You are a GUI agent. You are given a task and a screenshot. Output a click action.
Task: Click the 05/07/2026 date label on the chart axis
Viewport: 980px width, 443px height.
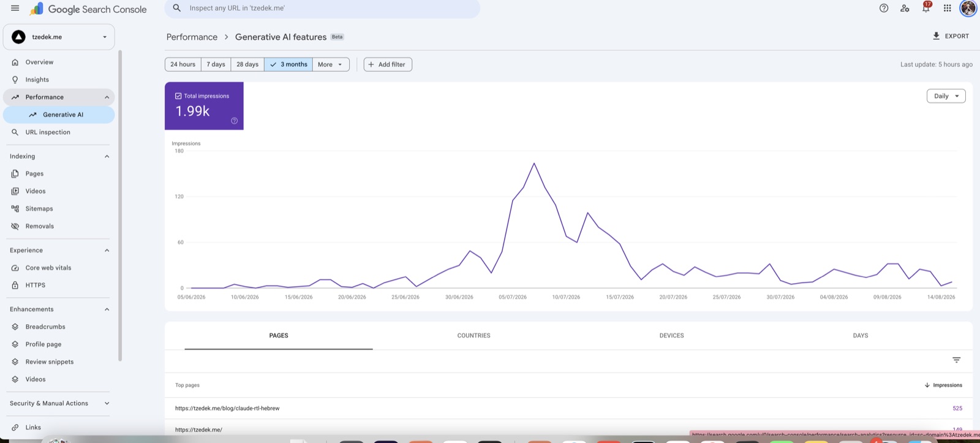[x=513, y=297]
